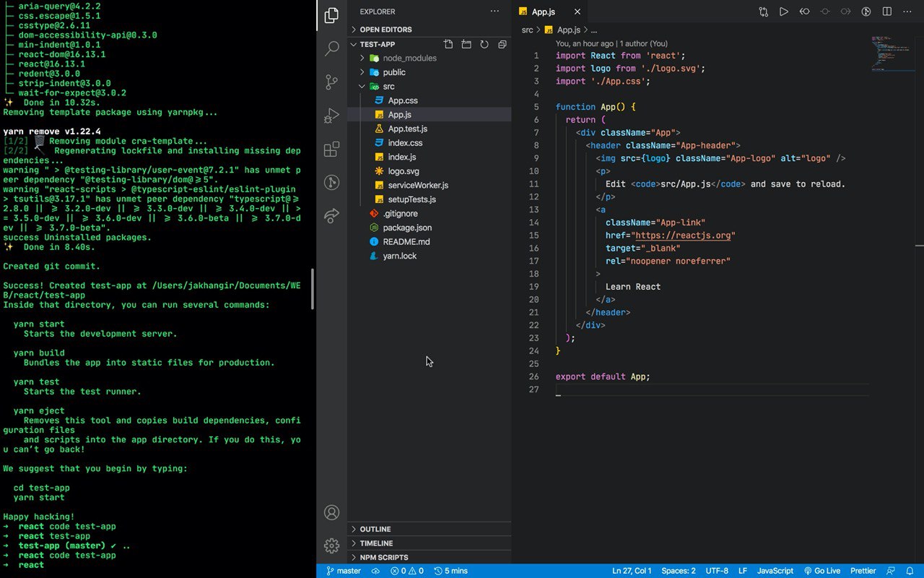Image resolution: width=924 pixels, height=578 pixels.
Task: Open package.json in the file tree
Action: [x=407, y=228]
